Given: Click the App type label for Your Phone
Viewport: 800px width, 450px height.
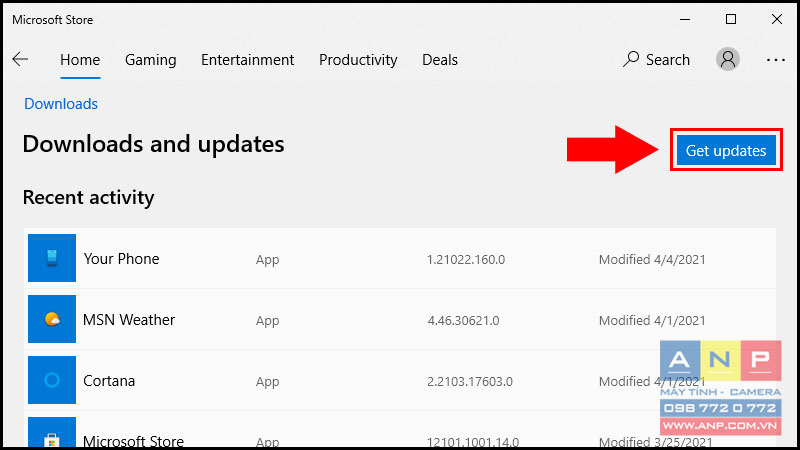Looking at the screenshot, I should (x=267, y=260).
